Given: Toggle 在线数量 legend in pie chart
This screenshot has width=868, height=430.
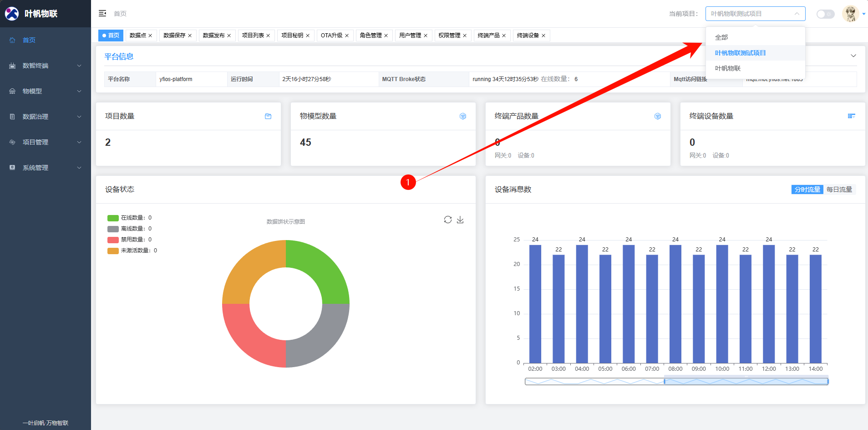Looking at the screenshot, I should [x=129, y=218].
